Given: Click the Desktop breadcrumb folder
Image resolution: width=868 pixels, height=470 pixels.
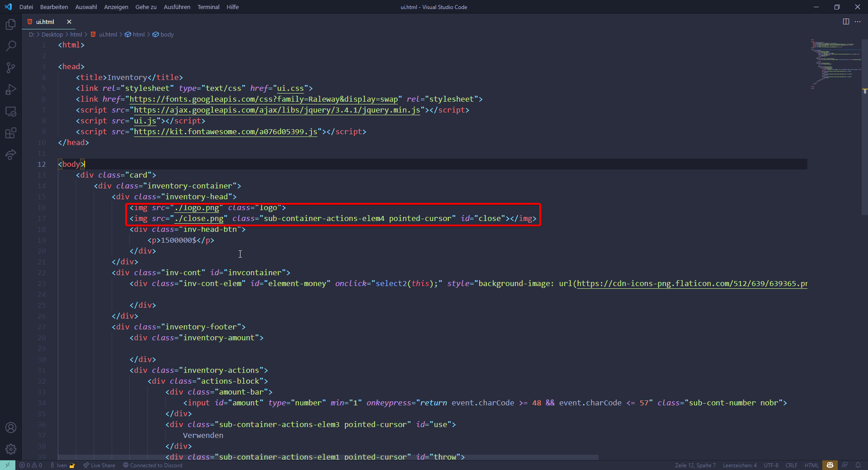Looking at the screenshot, I should point(52,34).
